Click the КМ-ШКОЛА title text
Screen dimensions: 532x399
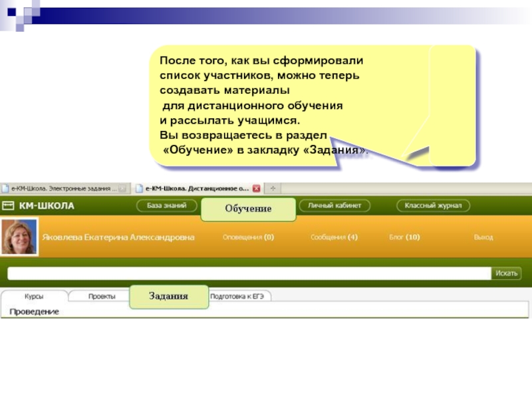click(x=47, y=206)
